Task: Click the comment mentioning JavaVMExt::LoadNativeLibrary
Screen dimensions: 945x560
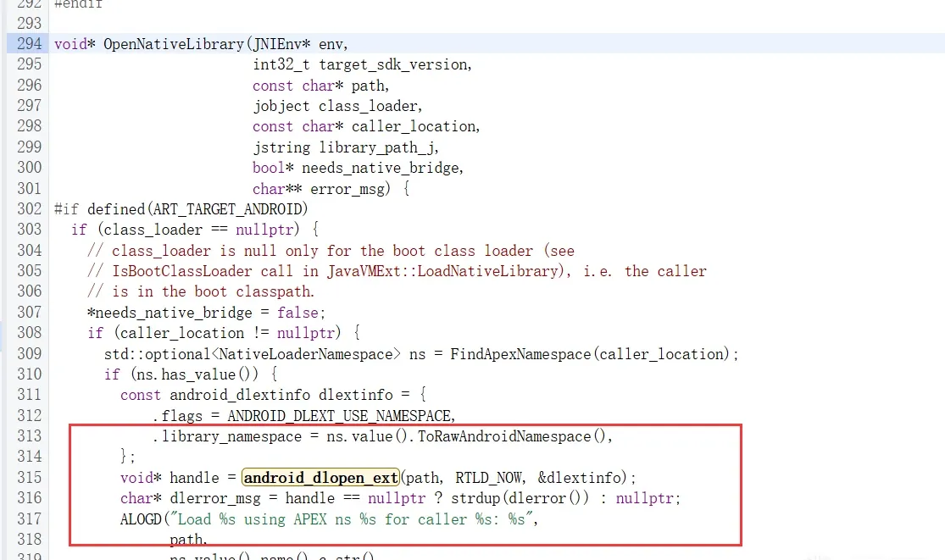Action: point(397,272)
